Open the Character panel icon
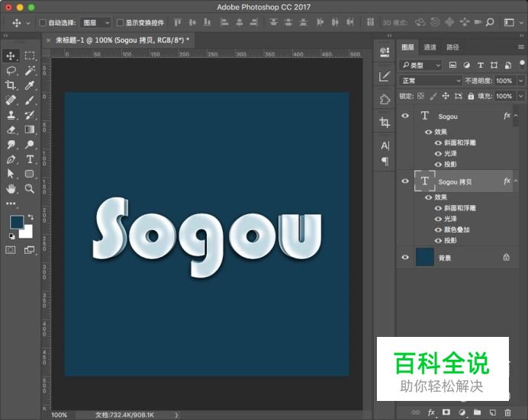 coord(385,146)
